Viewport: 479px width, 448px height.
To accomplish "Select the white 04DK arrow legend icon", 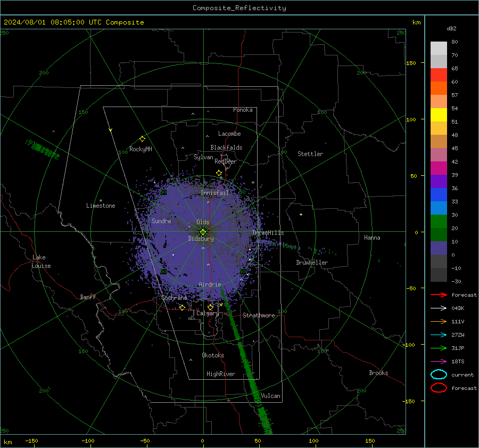I will pos(439,308).
